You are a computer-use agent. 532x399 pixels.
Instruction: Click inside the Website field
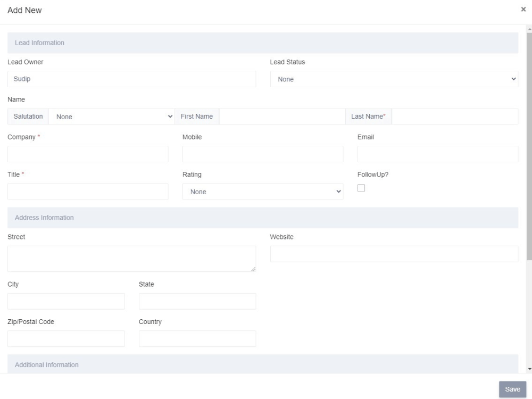394,254
